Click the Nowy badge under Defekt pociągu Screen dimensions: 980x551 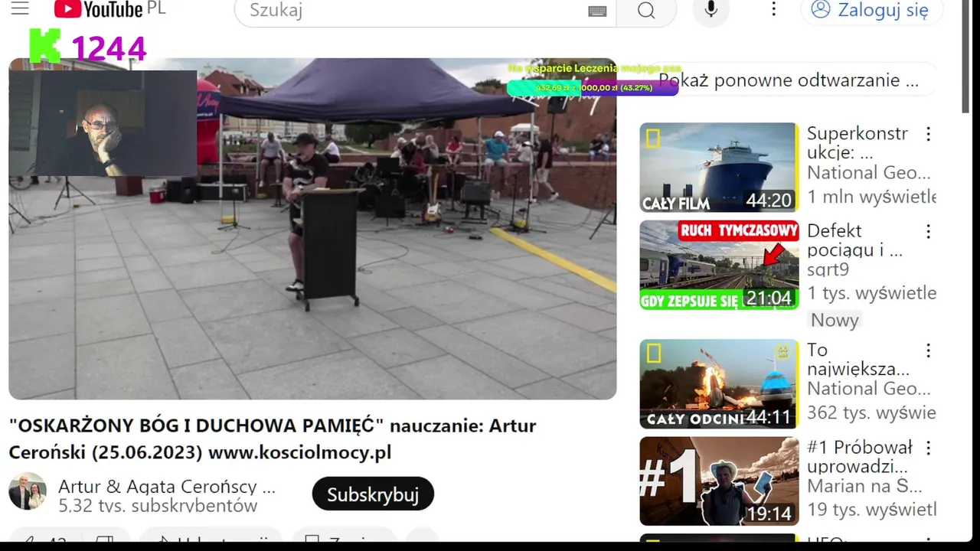(x=835, y=320)
